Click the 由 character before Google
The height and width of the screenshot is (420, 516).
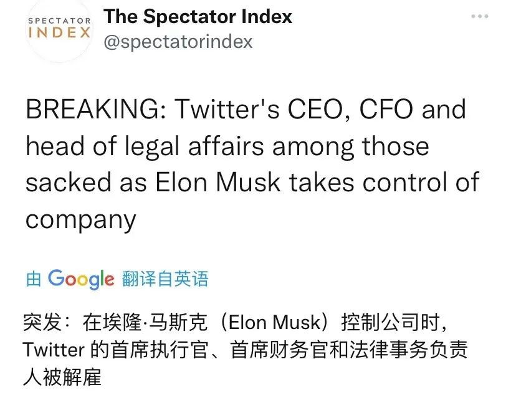pyautogui.click(x=33, y=279)
